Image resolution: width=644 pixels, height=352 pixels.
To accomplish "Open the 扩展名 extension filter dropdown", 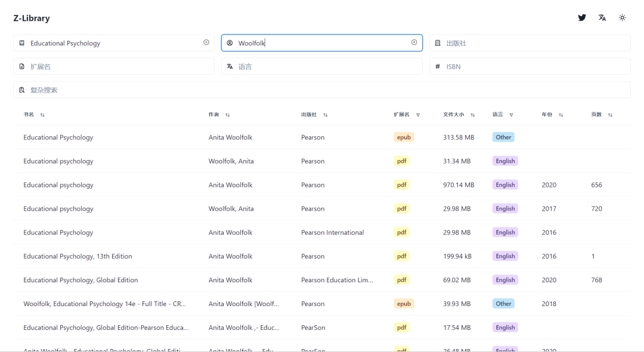I will [418, 115].
